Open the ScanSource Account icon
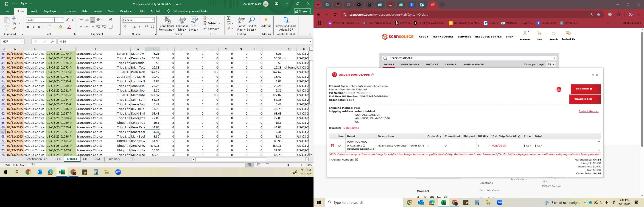The image size is (644, 207). pos(525,33)
